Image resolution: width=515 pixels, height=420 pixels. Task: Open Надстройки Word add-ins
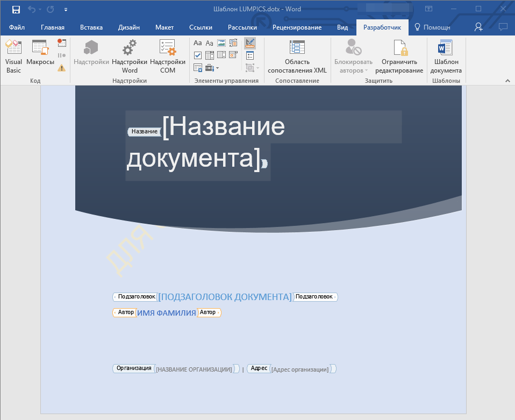coord(129,57)
